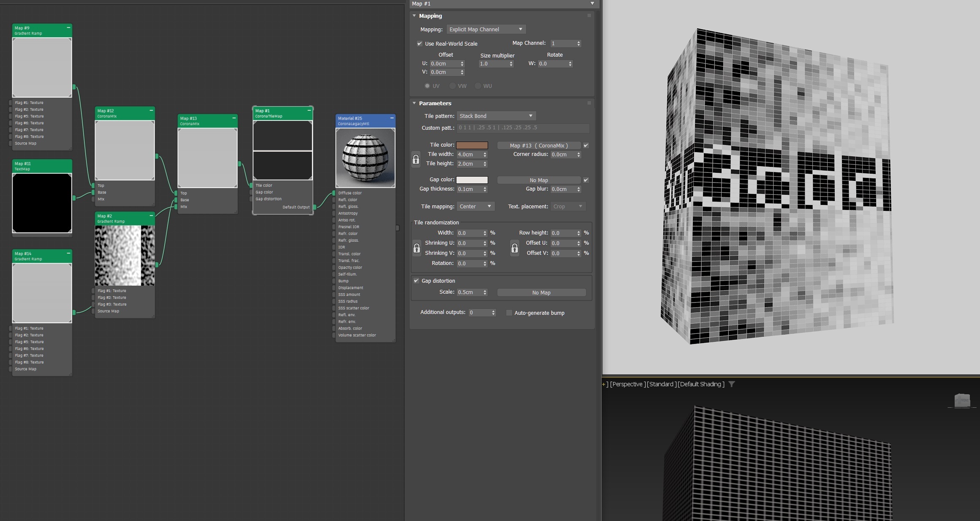Click the Mix input socket on Map #13

[176, 207]
